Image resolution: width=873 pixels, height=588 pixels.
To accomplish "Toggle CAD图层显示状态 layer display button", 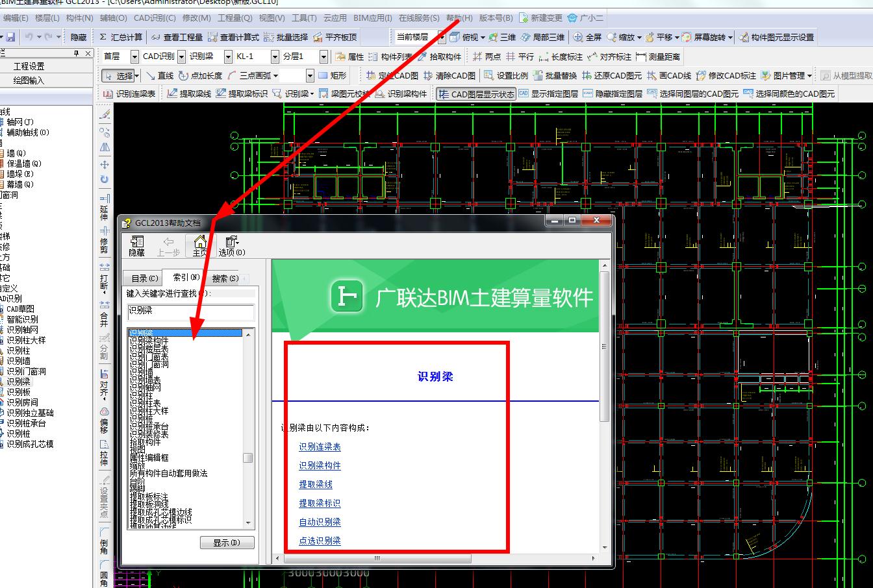I will pyautogui.click(x=476, y=93).
